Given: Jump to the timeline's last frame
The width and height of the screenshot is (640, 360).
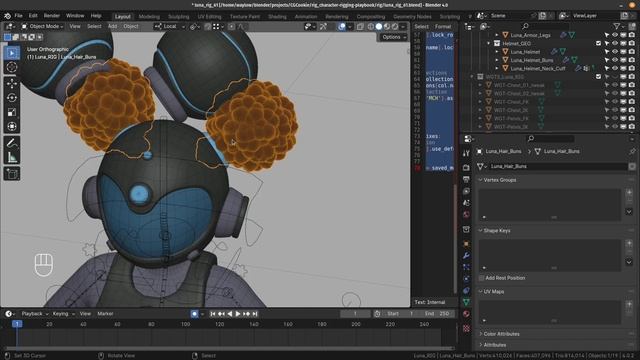Looking at the screenshot, I should click(255, 314).
